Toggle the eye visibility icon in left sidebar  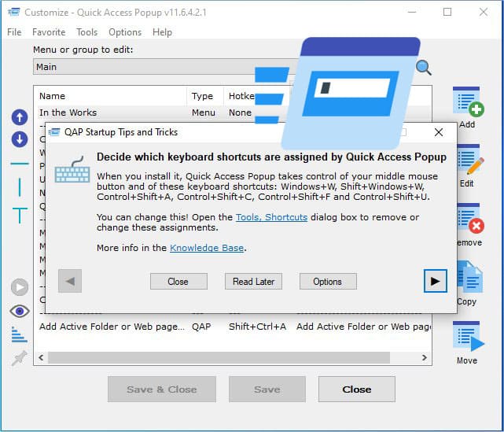tap(20, 311)
